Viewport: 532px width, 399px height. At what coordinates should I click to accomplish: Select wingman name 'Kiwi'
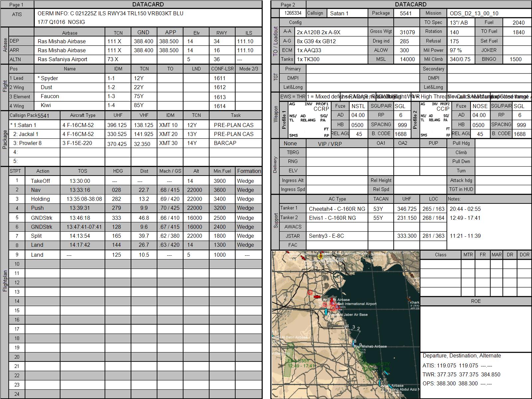(46, 105)
